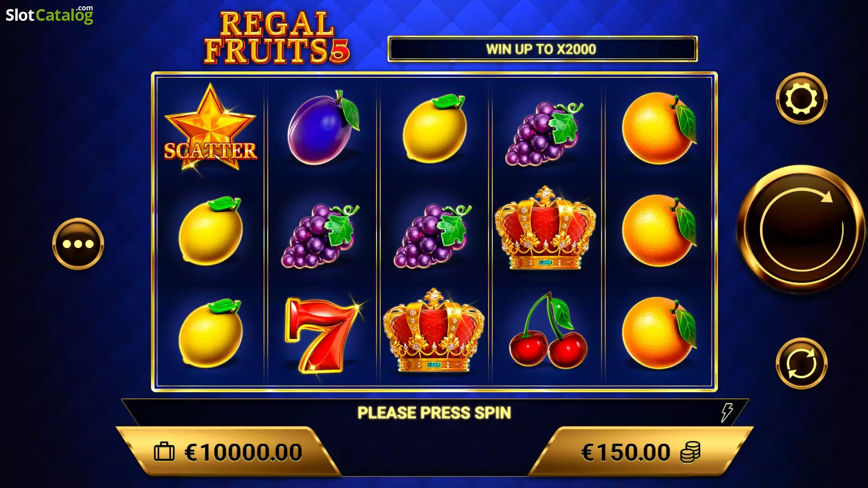Screen dimensions: 868x488
Task: Click the Regal Fruits 5 title logo
Action: click(277, 38)
